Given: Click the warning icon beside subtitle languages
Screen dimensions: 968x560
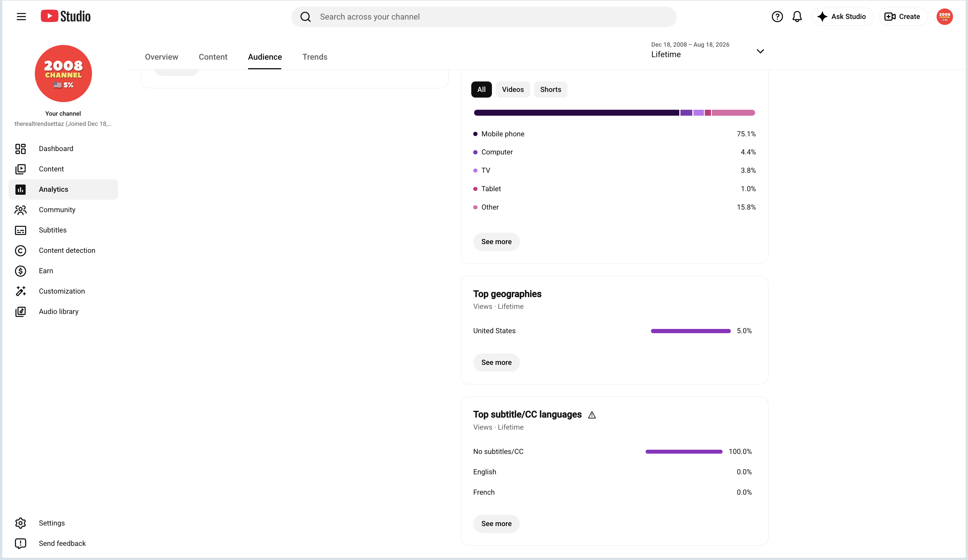Looking at the screenshot, I should coord(592,415).
